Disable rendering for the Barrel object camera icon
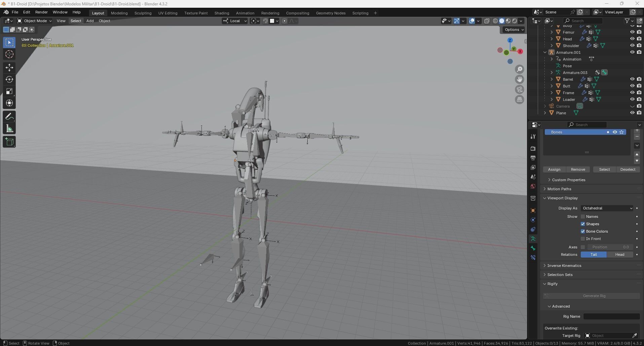This screenshot has height=346, width=644. click(x=639, y=79)
